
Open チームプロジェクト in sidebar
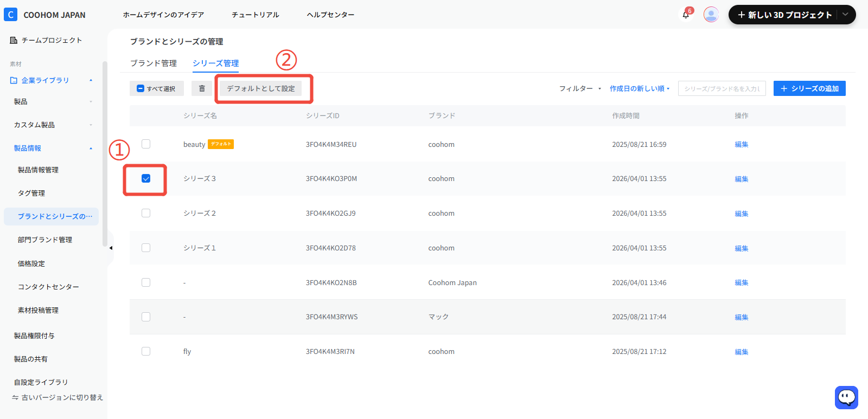[x=52, y=40]
